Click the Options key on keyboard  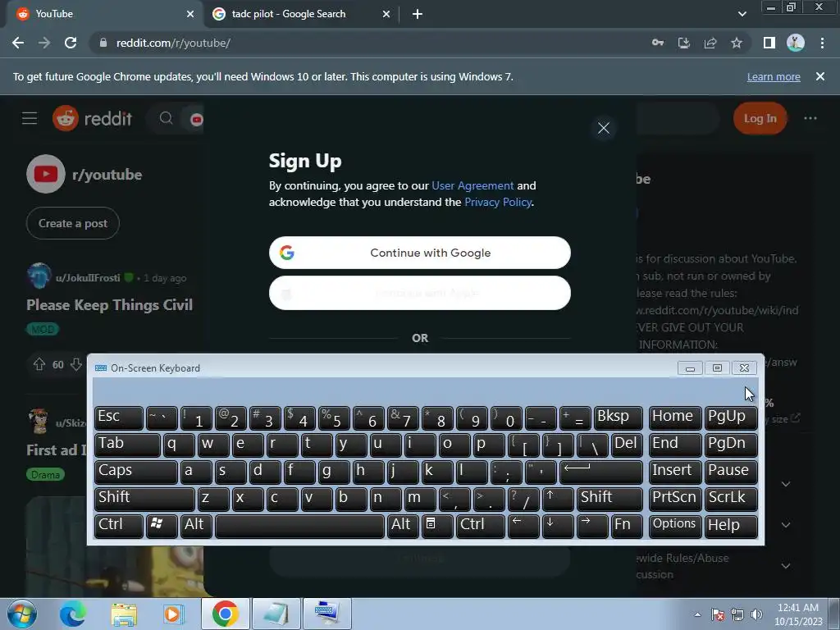tap(675, 526)
